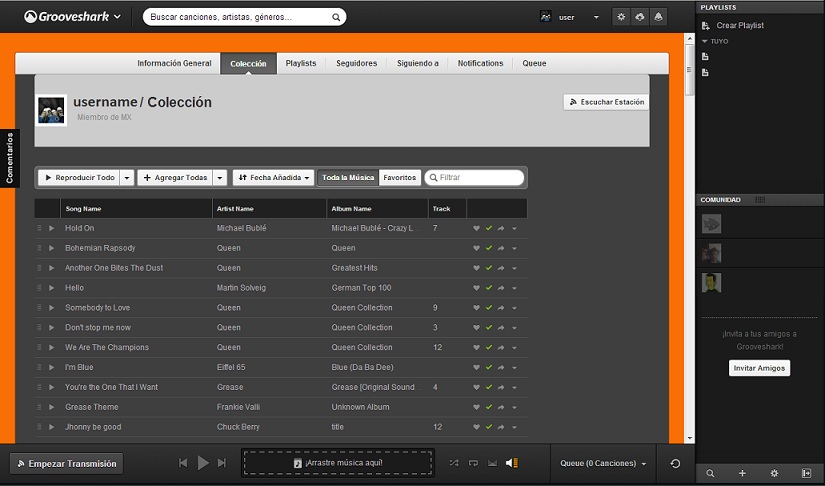Screen dimensions: 825x486
Task: Click the restore queue circular arrow icon
Action: pyautogui.click(x=675, y=463)
